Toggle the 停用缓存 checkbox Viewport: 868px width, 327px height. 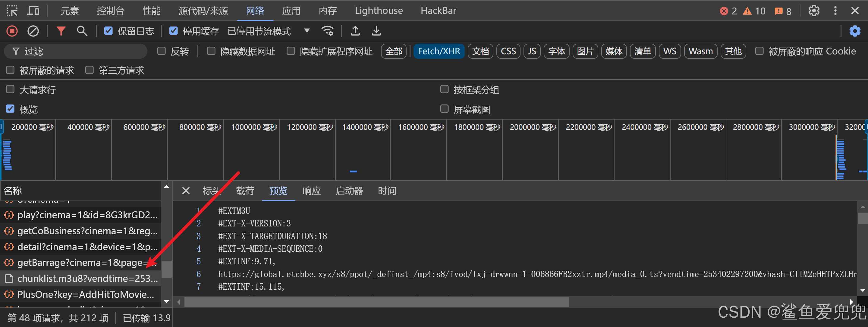tap(173, 31)
